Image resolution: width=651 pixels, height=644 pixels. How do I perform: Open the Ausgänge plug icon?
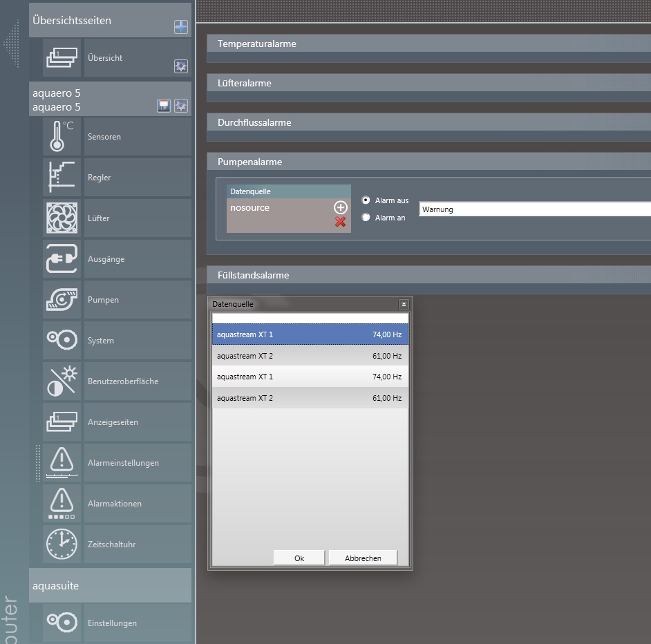click(x=62, y=258)
